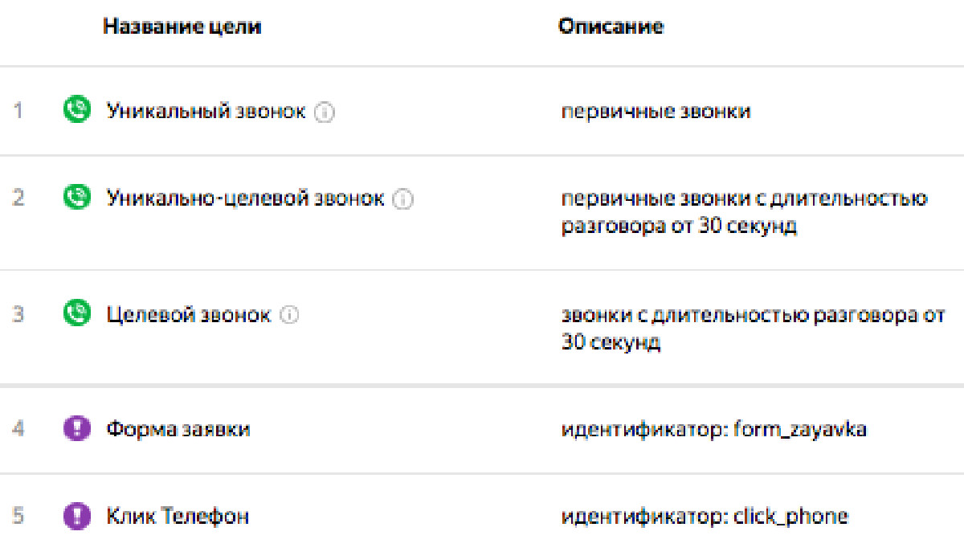Click the identifier text form_zayavka

click(x=800, y=430)
